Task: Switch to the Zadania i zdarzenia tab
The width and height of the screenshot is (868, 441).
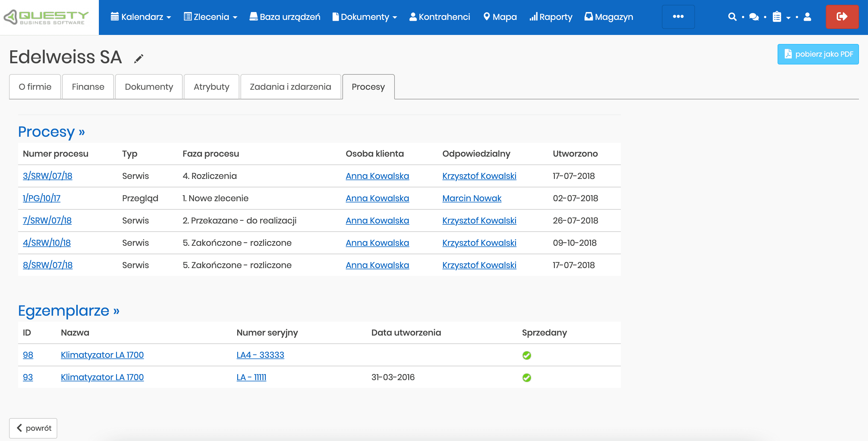Action: 291,86
